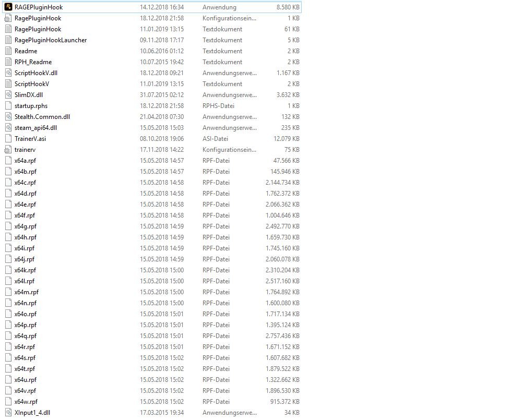Click the x64d.rpf file icon

8,194
